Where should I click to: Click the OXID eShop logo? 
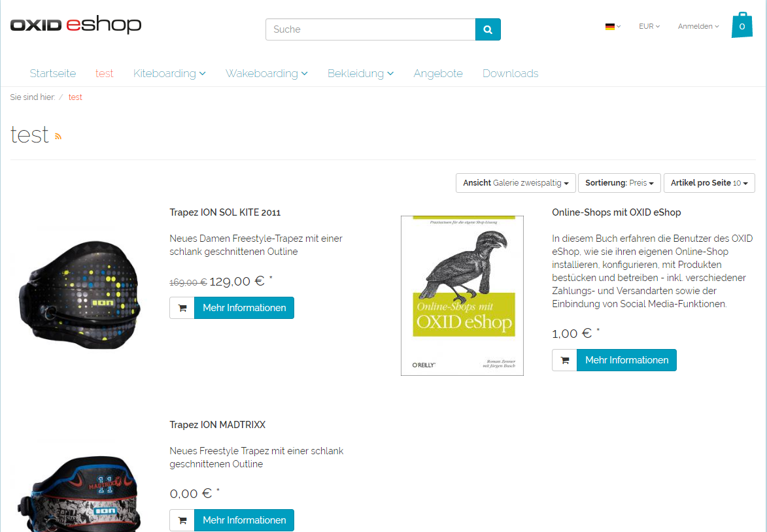click(x=76, y=25)
